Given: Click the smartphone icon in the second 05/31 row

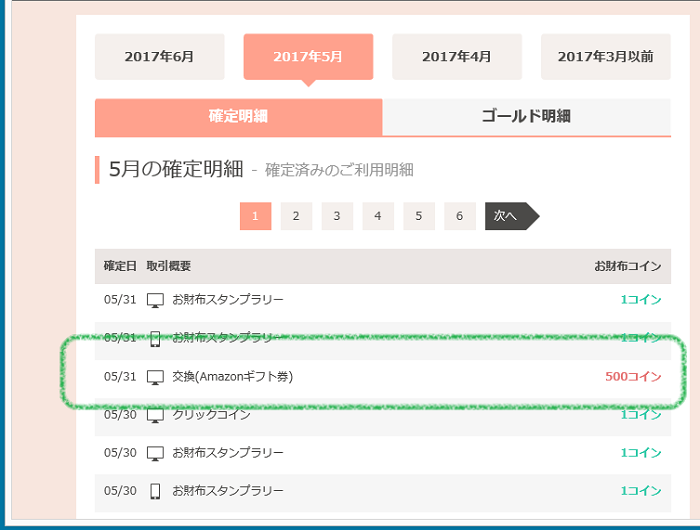Looking at the screenshot, I should 155,338.
